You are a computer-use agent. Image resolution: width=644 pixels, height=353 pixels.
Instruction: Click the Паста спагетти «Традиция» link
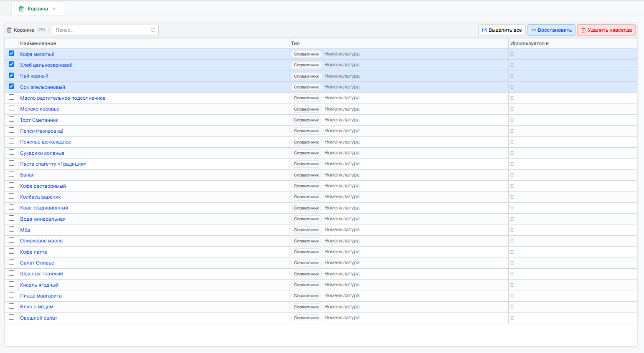click(53, 164)
